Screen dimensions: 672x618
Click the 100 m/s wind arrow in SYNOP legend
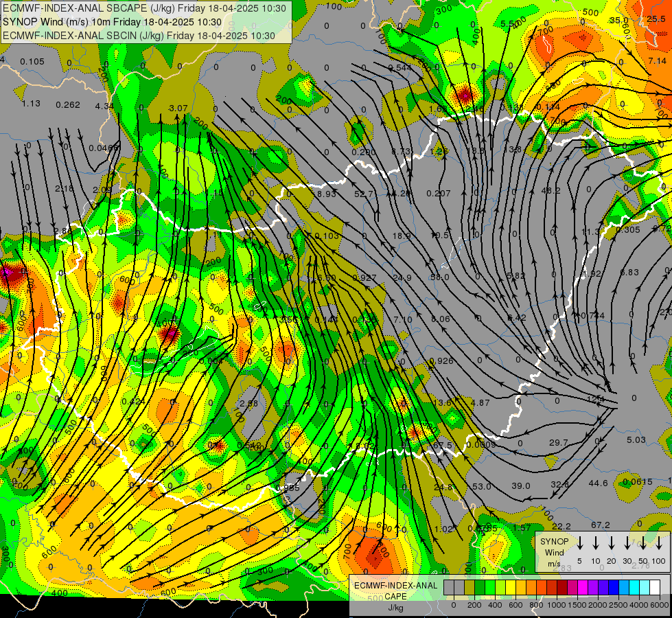[659, 543]
